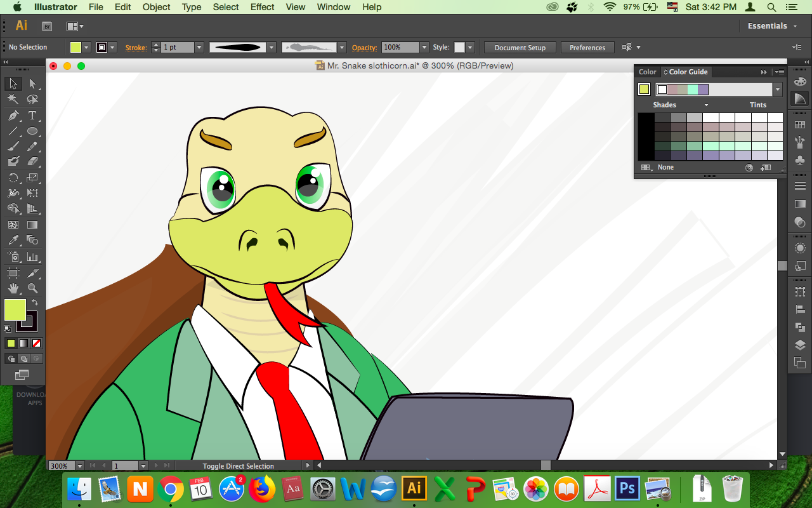The width and height of the screenshot is (812, 508).
Task: Select the Pencil tool
Action: pyautogui.click(x=32, y=147)
